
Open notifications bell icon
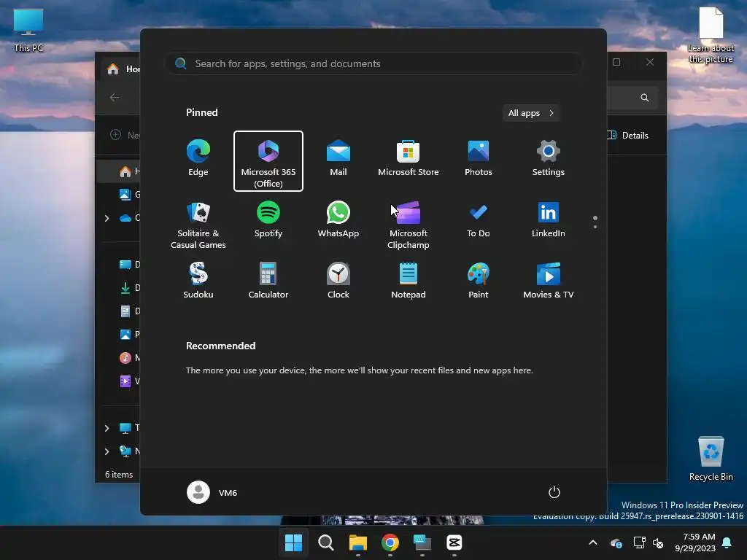(x=727, y=542)
